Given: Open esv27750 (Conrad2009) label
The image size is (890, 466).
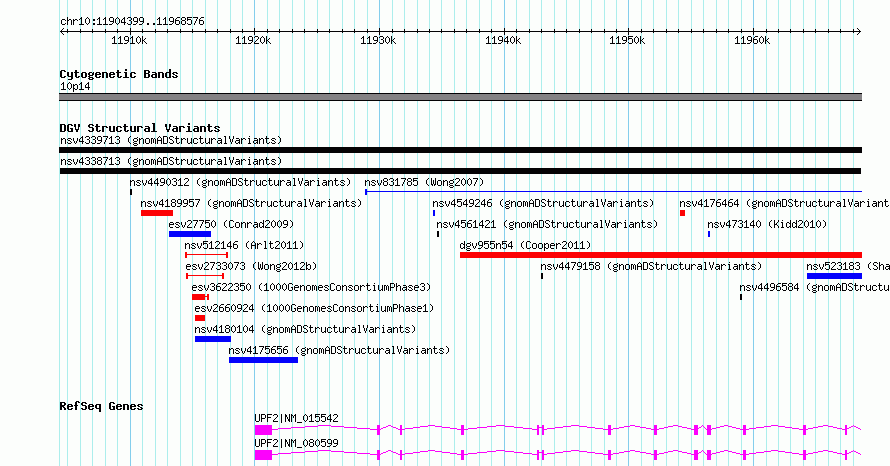Looking at the screenshot, I should tap(231, 224).
